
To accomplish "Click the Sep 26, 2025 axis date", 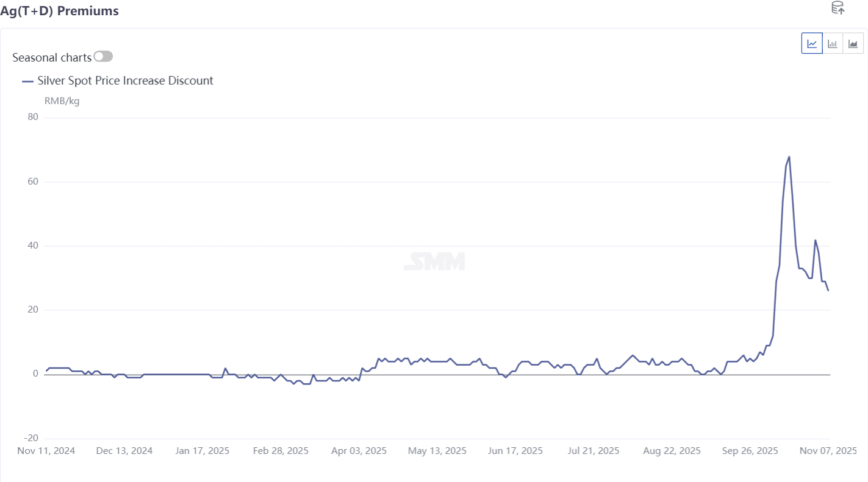I will click(750, 451).
